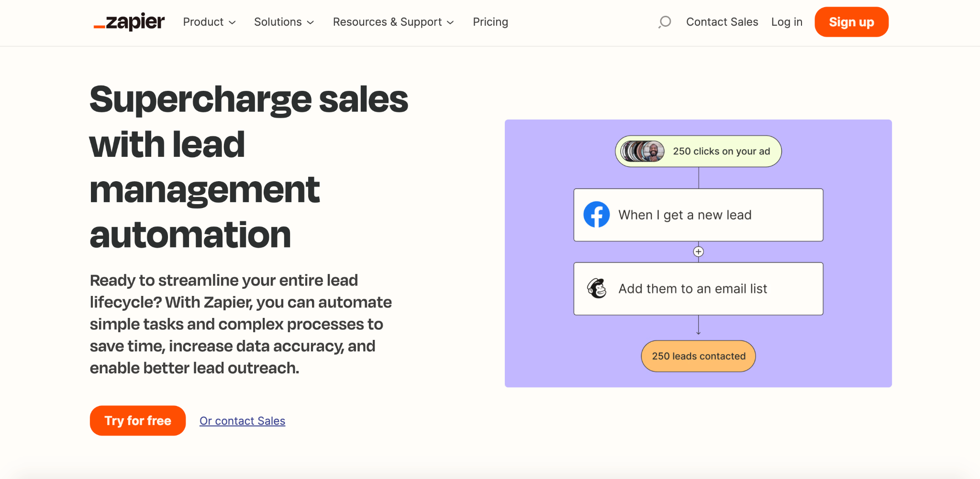Open the search bar via magnifier icon

[665, 22]
